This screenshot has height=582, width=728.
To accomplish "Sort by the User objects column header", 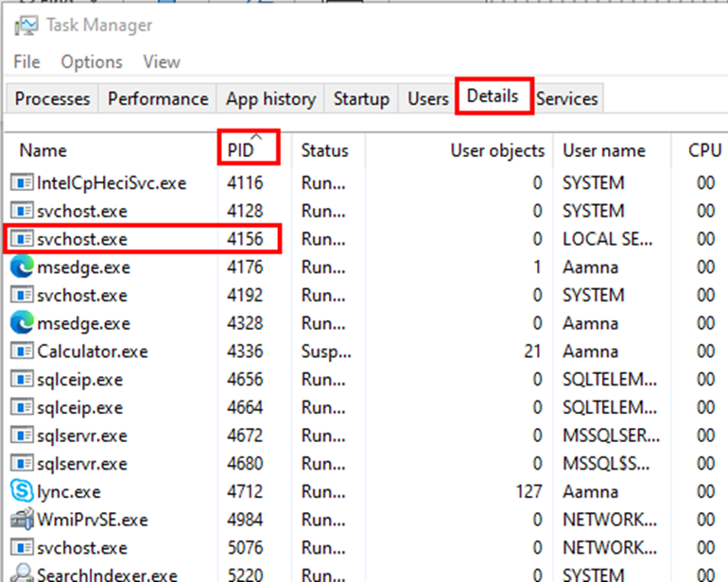I will pos(459,150).
